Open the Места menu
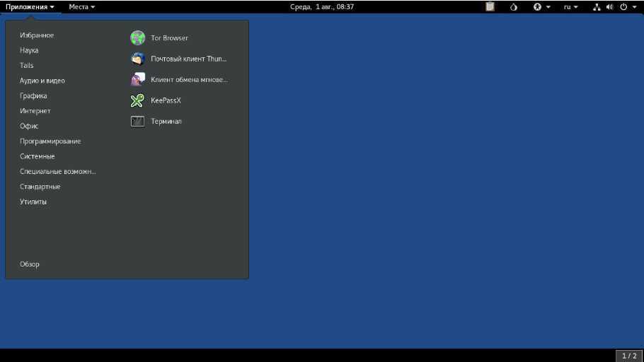644x362 pixels. (81, 7)
